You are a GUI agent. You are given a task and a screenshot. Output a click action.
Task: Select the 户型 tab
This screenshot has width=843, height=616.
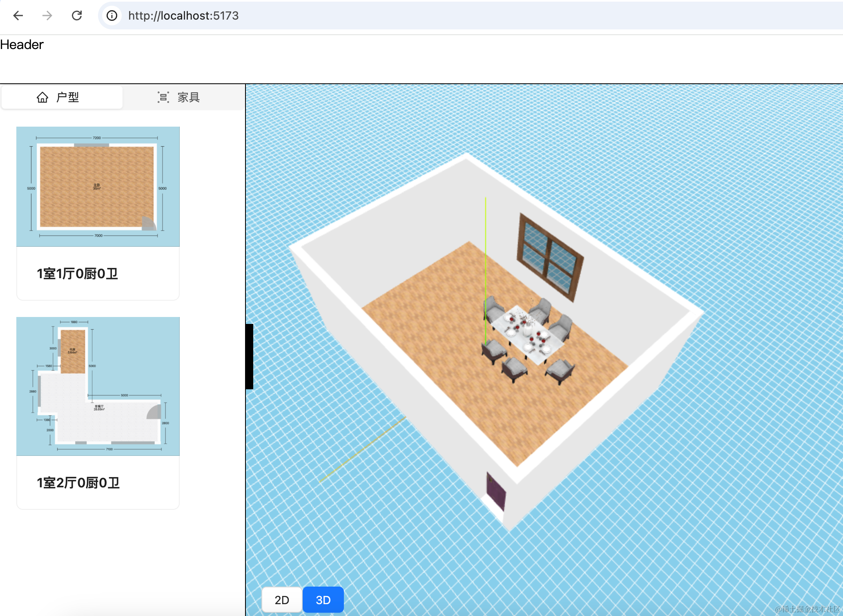click(62, 97)
